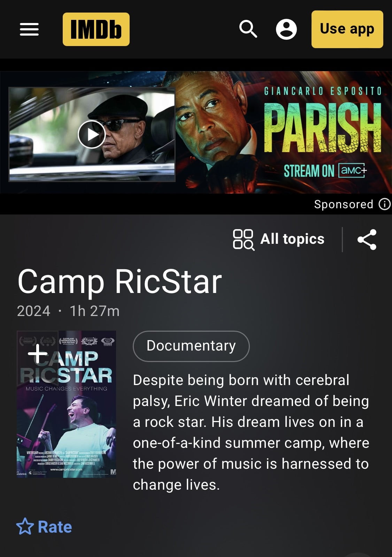
Task: Share this title via share icon
Action: click(x=367, y=240)
